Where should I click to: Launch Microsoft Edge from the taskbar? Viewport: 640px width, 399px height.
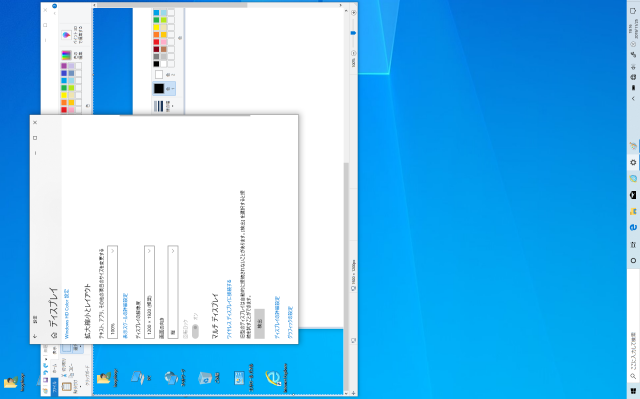[x=633, y=227]
